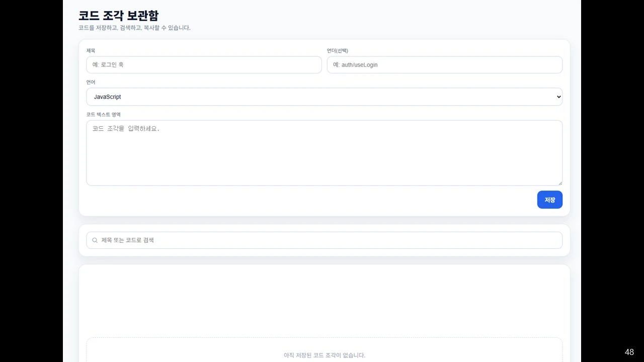
Task: Save the snippet with the 저장 button
Action: [550, 200]
